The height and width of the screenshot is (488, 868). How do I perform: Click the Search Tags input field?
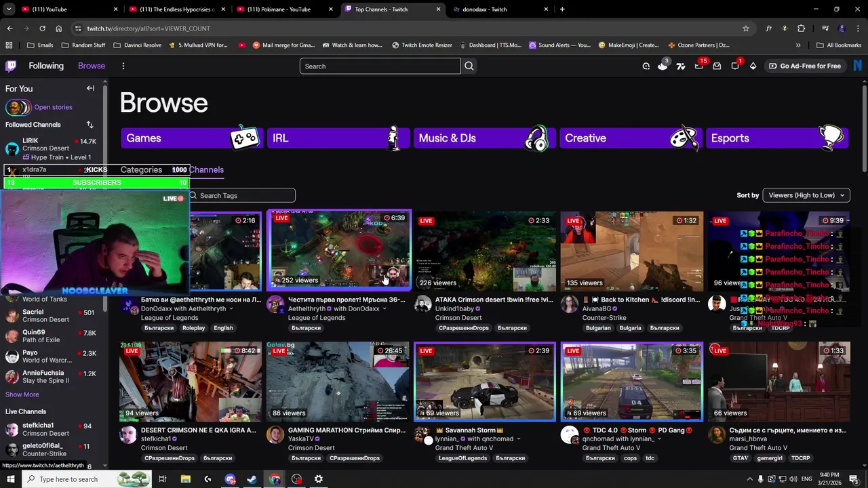(241, 195)
